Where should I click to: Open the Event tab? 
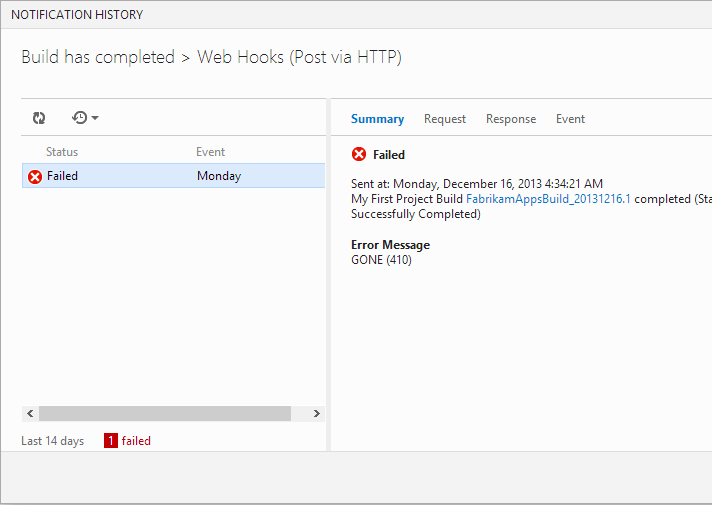[x=570, y=119]
